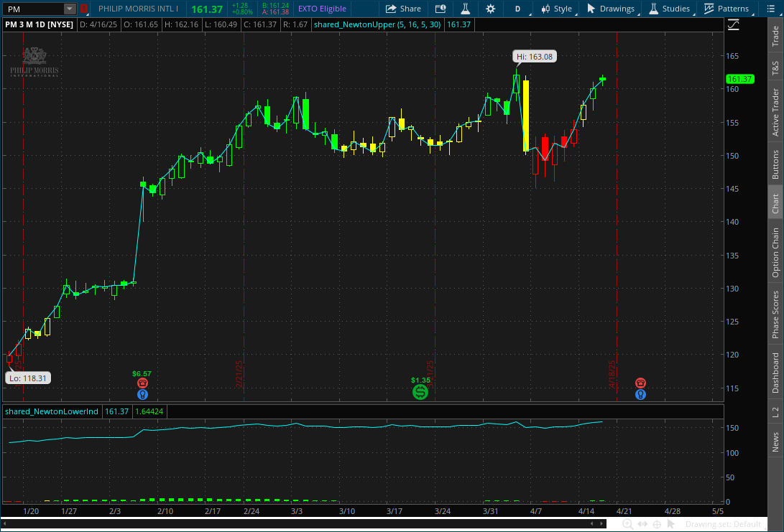
Task: Open the Trade side tab
Action: 775,37
